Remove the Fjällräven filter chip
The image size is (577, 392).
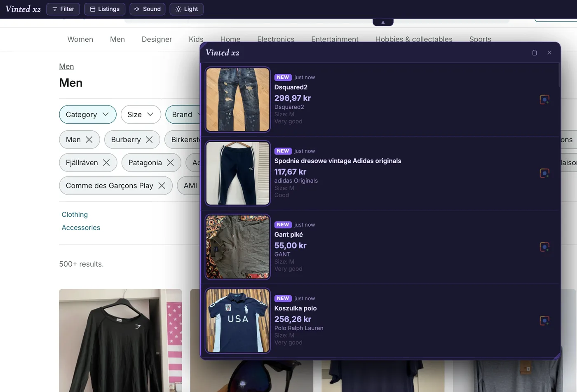[x=106, y=163]
